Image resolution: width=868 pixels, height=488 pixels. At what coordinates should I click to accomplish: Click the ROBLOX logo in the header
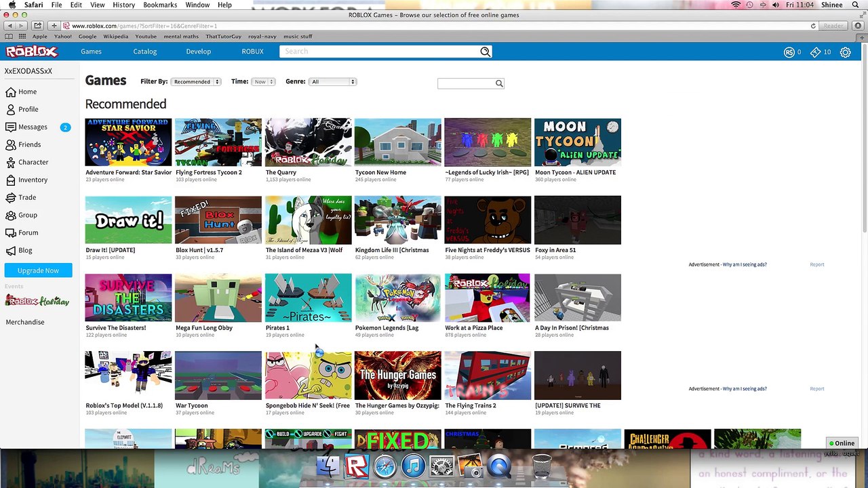pyautogui.click(x=32, y=52)
